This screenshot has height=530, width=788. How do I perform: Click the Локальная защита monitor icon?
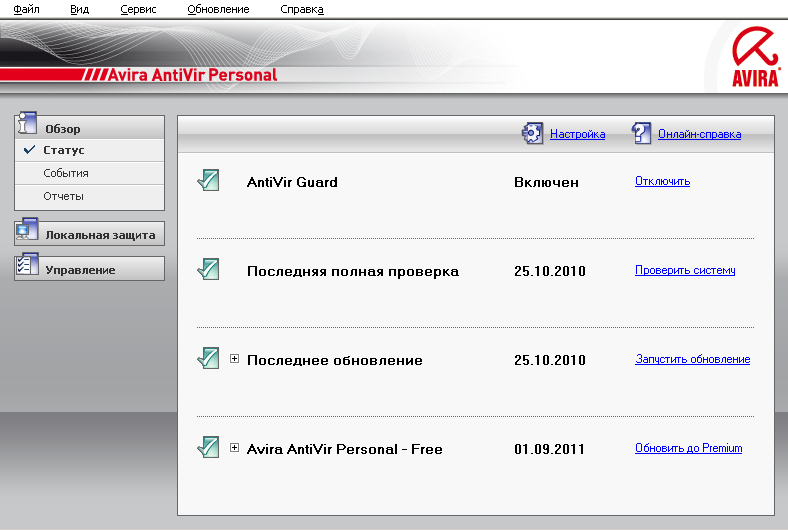click(x=27, y=229)
